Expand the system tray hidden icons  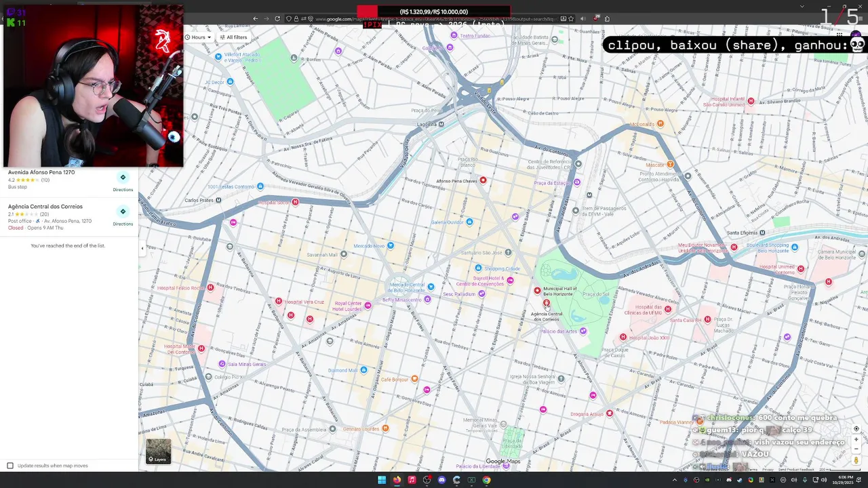pos(675,480)
